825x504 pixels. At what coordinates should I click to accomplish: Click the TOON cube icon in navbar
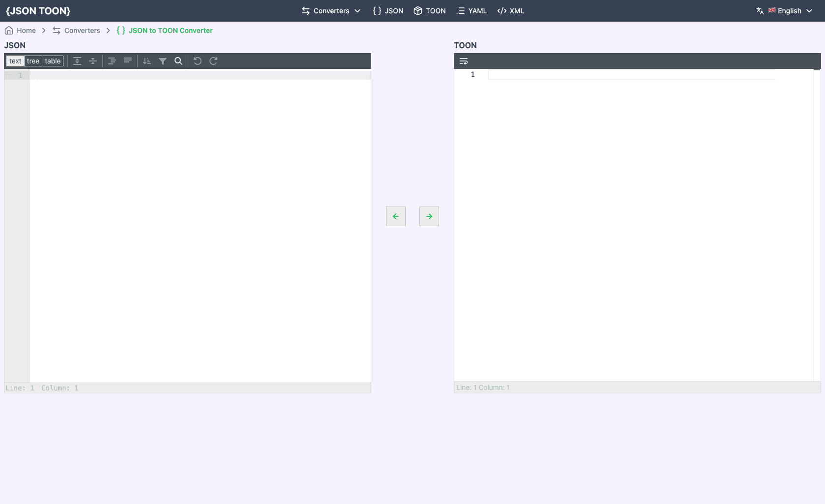point(418,11)
